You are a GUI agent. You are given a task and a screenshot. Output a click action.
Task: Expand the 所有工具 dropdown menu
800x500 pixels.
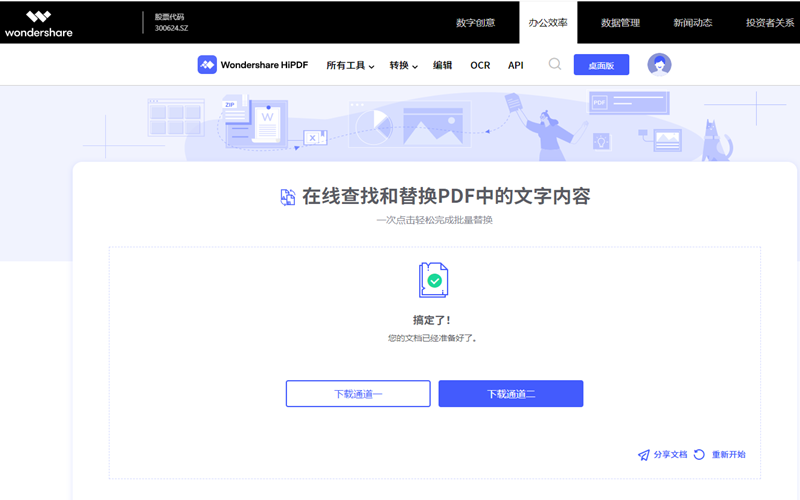pyautogui.click(x=350, y=66)
